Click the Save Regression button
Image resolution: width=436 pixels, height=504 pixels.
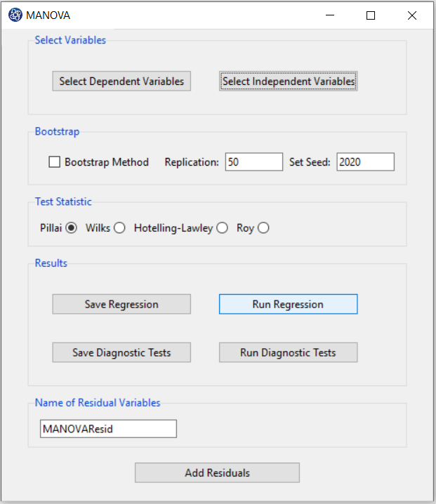121,304
